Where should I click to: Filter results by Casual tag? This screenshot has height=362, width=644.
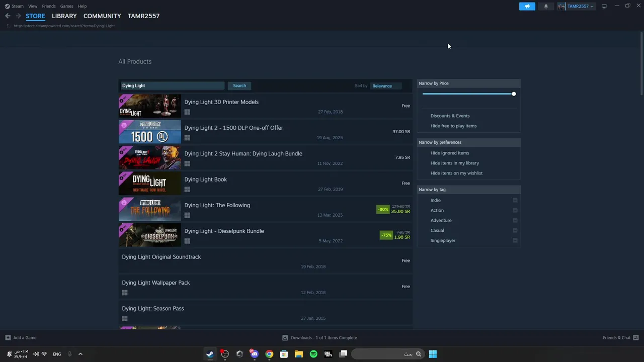point(437,230)
